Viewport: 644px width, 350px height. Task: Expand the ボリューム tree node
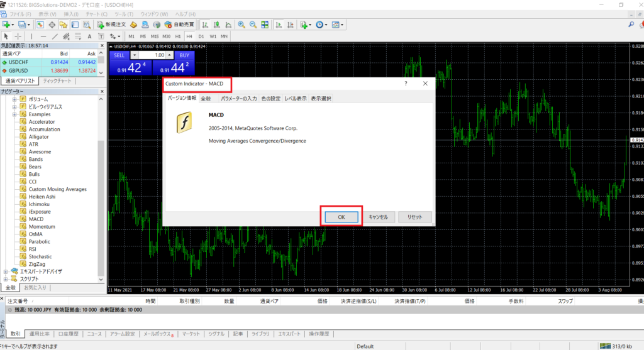(x=14, y=99)
